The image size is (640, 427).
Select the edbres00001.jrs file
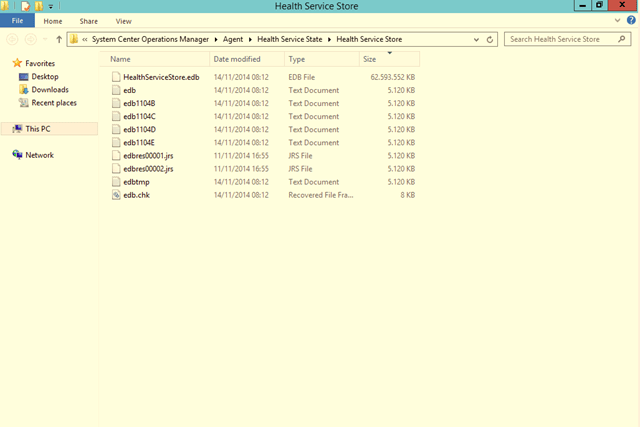click(148, 156)
